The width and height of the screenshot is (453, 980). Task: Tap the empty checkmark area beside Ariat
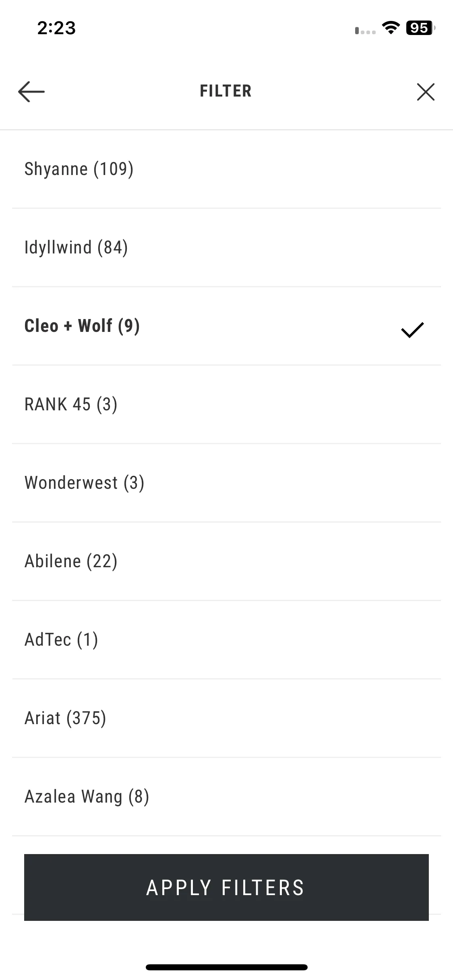click(412, 718)
